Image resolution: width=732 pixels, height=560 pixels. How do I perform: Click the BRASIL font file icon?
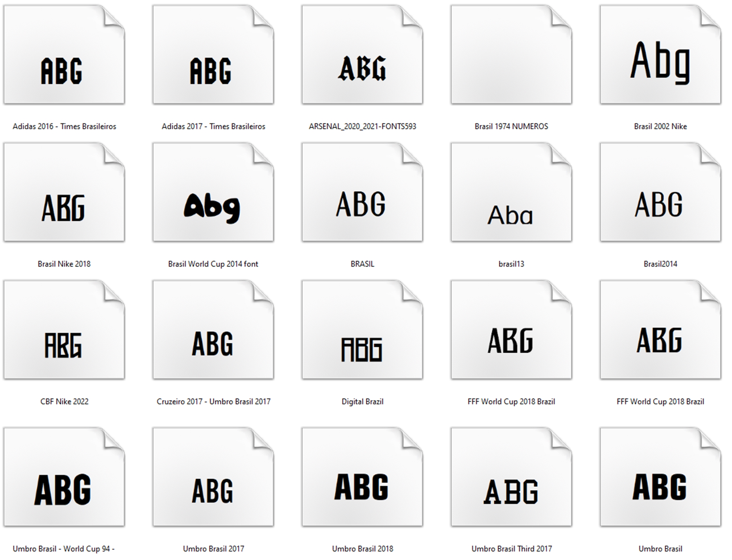pyautogui.click(x=362, y=193)
